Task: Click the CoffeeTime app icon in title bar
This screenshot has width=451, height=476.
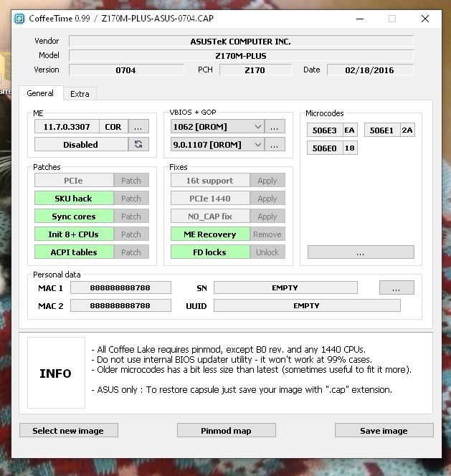Action: coord(19,19)
